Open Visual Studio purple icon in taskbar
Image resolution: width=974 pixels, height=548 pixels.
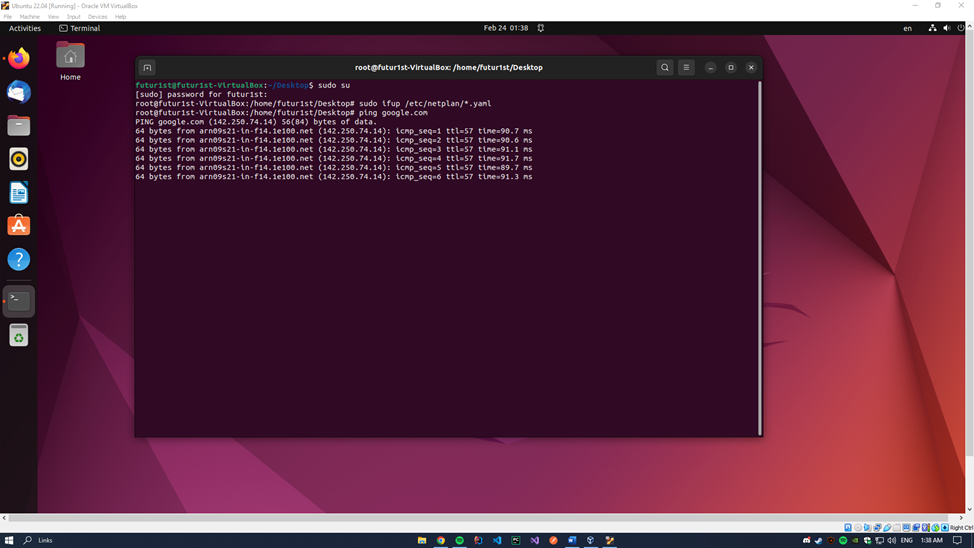coord(535,541)
